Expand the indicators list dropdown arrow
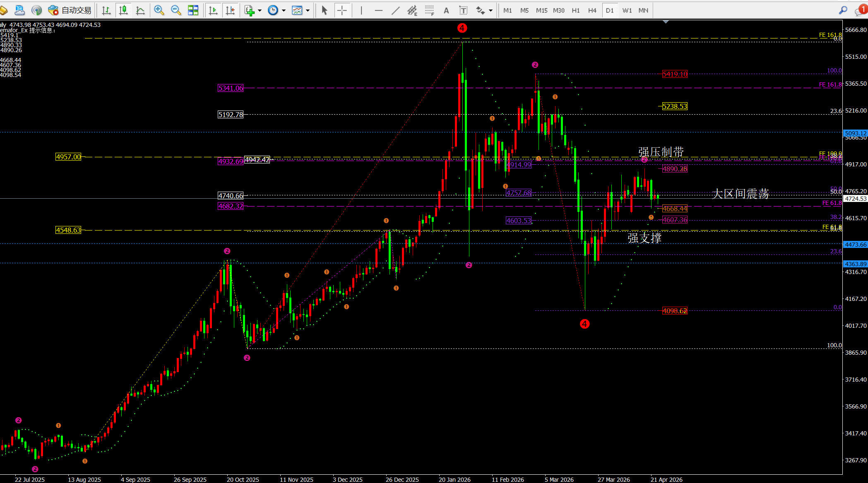This screenshot has width=868, height=483. [x=260, y=10]
